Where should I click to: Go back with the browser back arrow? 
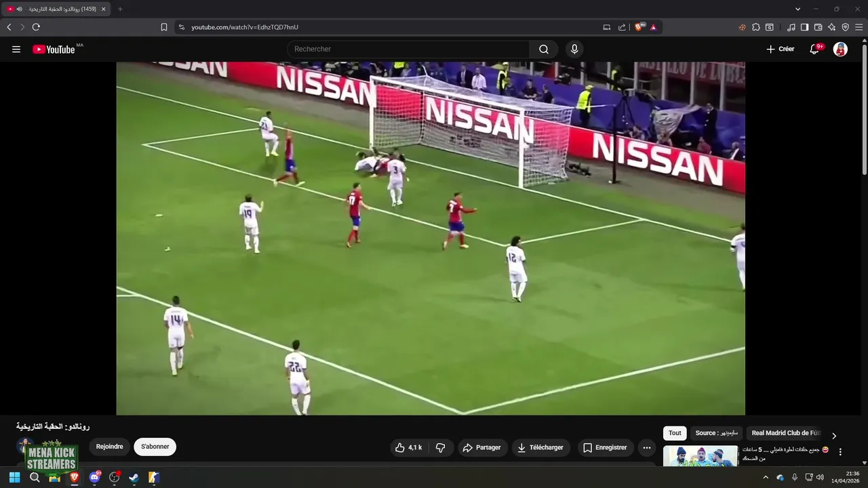[x=9, y=27]
